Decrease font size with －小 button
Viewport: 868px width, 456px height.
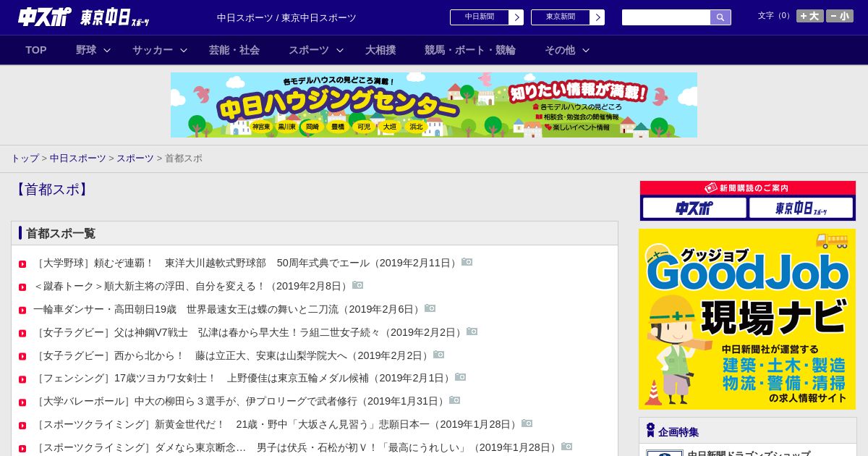coord(840,16)
